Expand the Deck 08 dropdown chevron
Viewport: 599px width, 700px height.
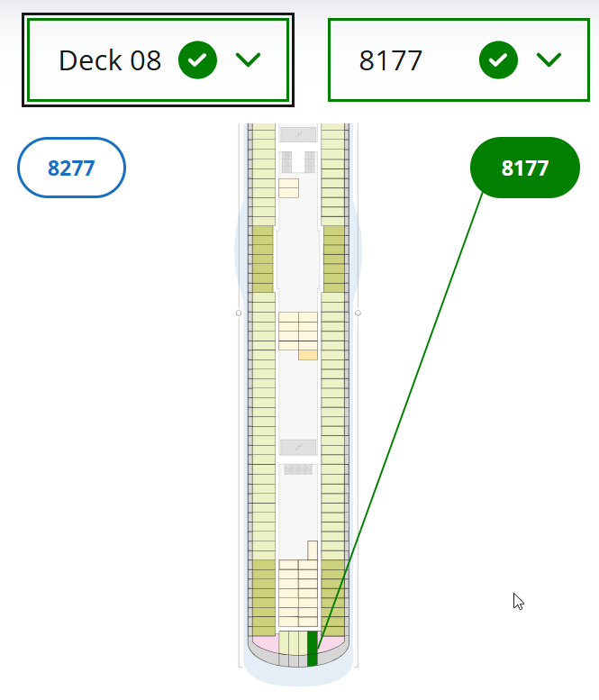[x=248, y=60]
